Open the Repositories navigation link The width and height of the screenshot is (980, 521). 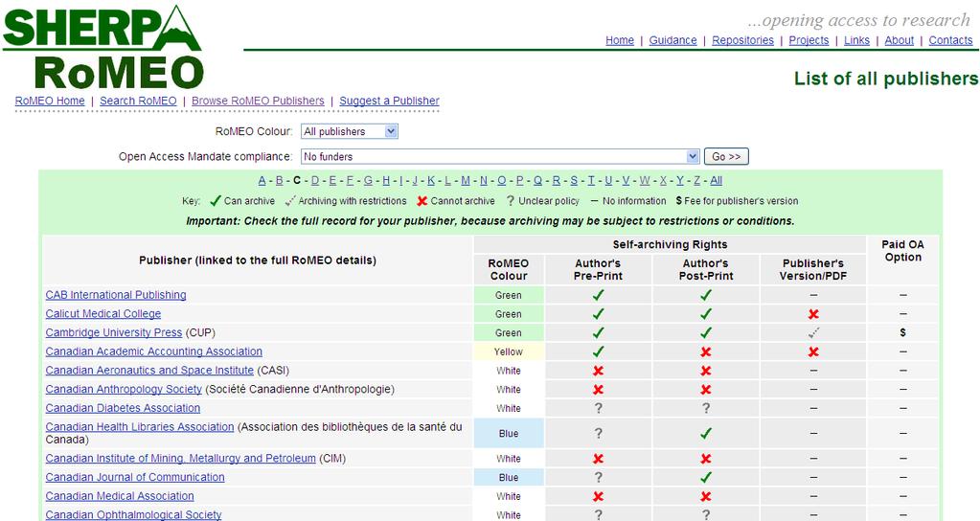[742, 40]
